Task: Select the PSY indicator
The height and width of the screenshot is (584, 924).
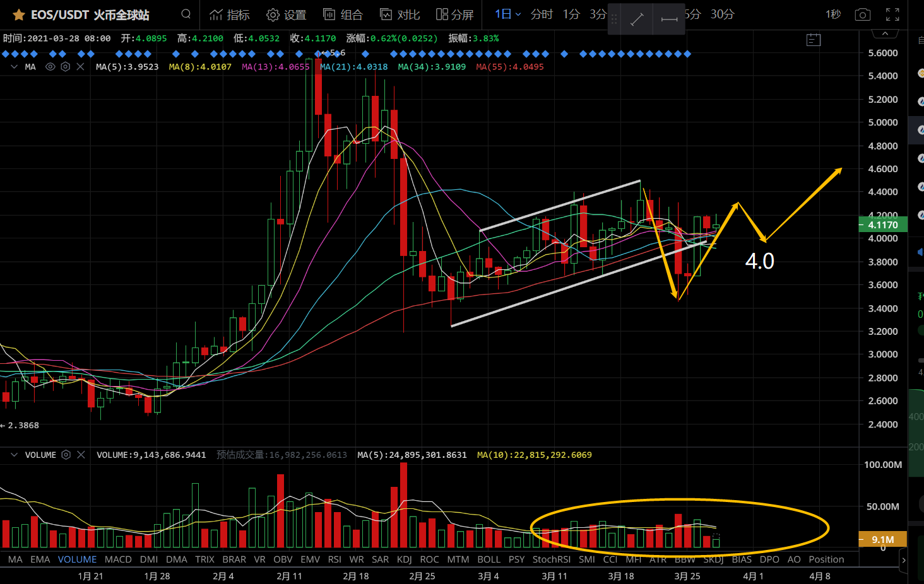Action: point(516,559)
